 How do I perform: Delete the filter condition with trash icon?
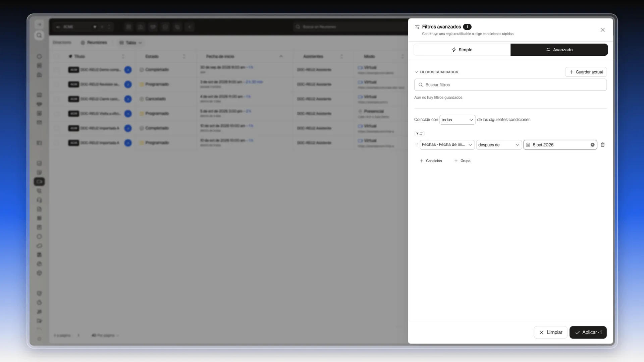tap(602, 145)
